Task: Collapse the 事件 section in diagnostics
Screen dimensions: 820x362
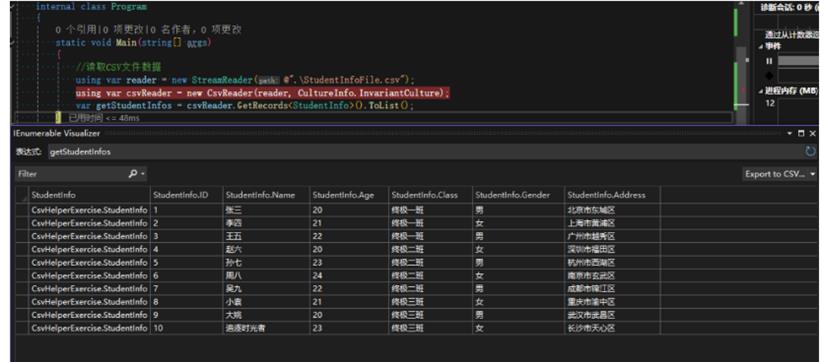Action: tap(761, 47)
